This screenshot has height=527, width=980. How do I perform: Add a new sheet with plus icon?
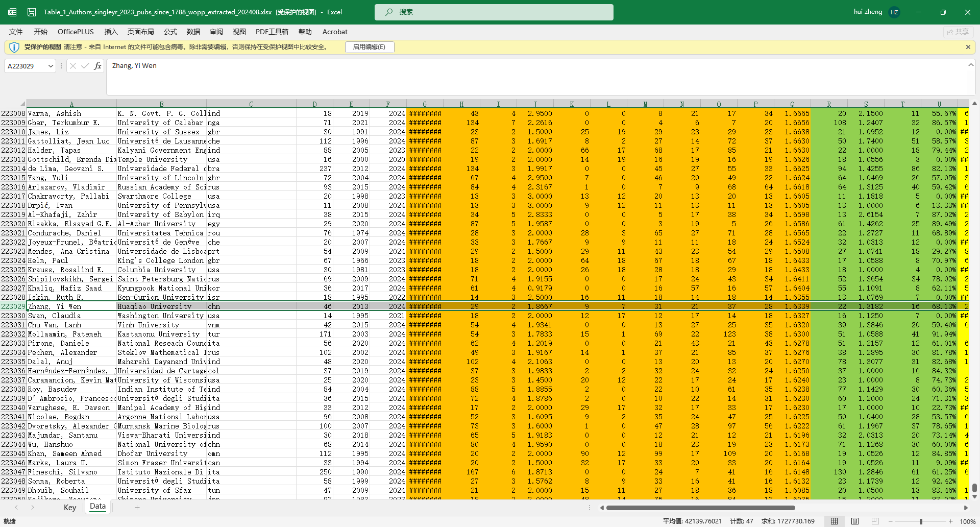137,507
